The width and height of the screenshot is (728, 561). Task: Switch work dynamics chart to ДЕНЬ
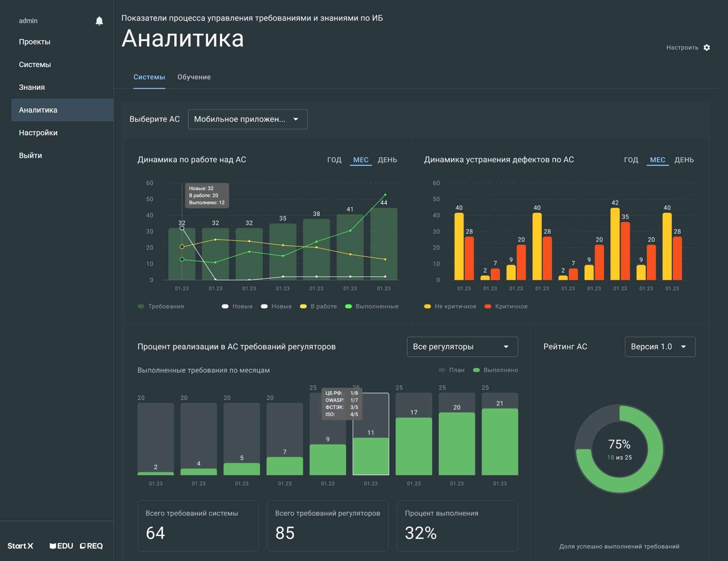(387, 160)
